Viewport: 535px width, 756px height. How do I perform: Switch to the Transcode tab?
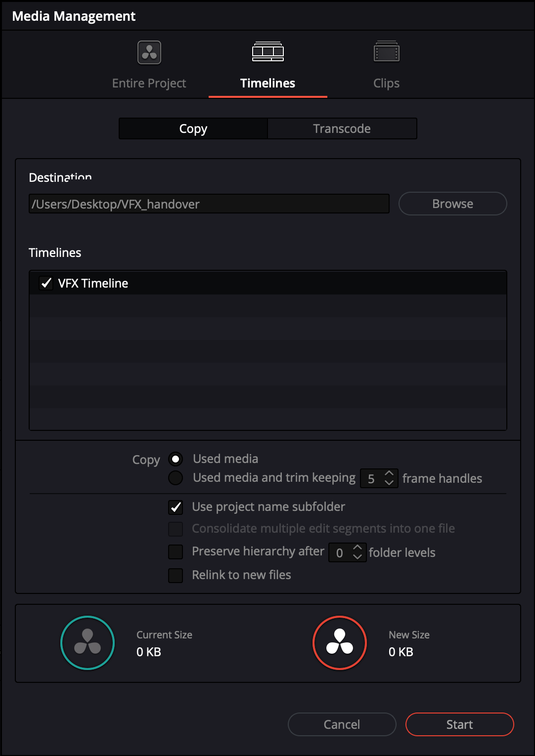[342, 128]
